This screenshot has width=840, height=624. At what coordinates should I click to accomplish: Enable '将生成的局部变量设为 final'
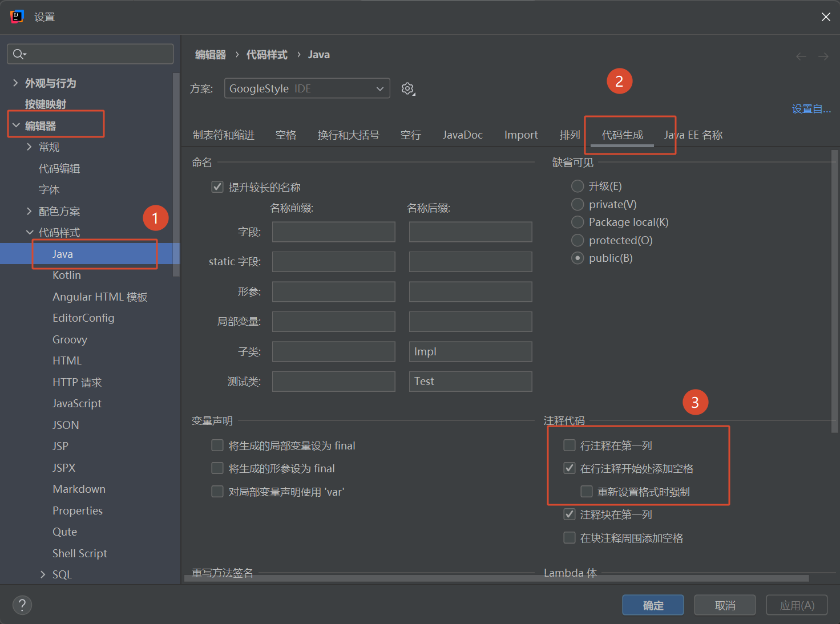[217, 445]
